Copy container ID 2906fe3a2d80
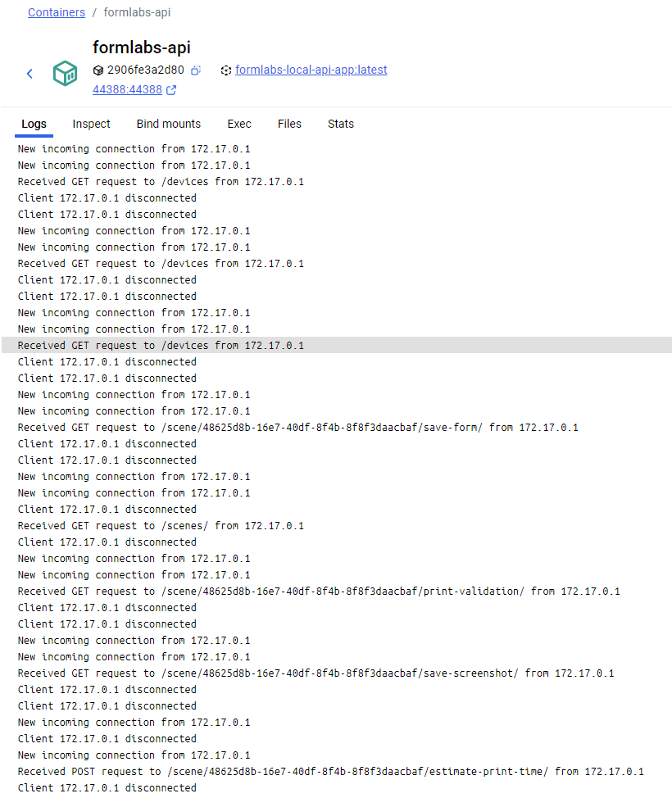Viewport: 672px width, 807px height. click(196, 70)
